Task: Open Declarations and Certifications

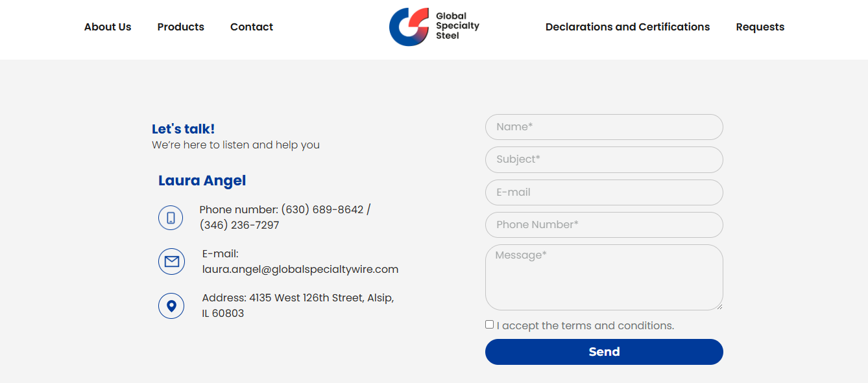Action: pyautogui.click(x=627, y=27)
